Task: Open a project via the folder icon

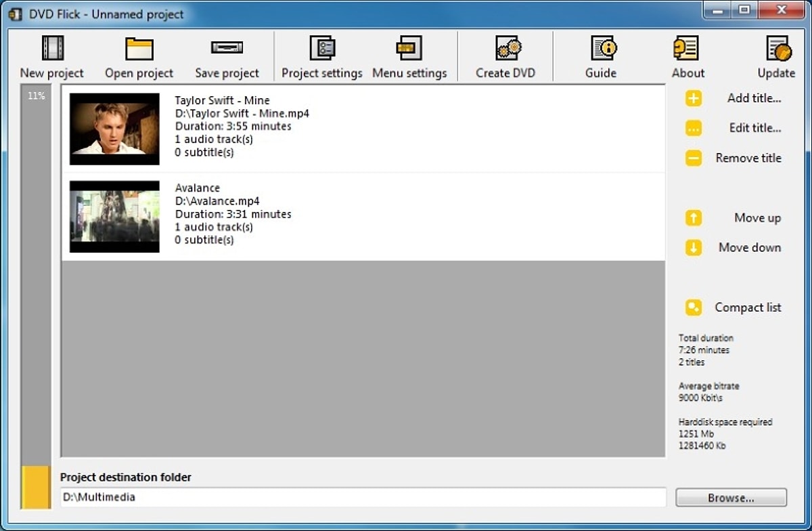Action: tap(139, 49)
